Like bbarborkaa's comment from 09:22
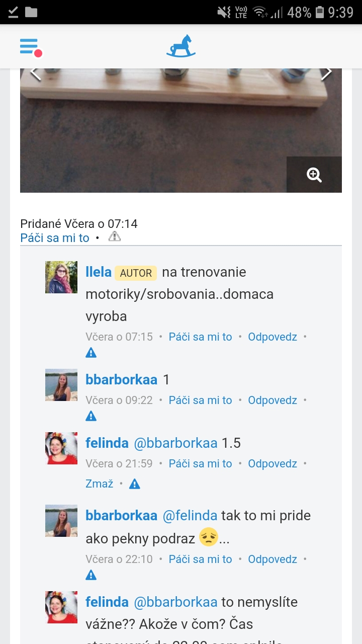The width and height of the screenshot is (362, 644). [x=200, y=400]
